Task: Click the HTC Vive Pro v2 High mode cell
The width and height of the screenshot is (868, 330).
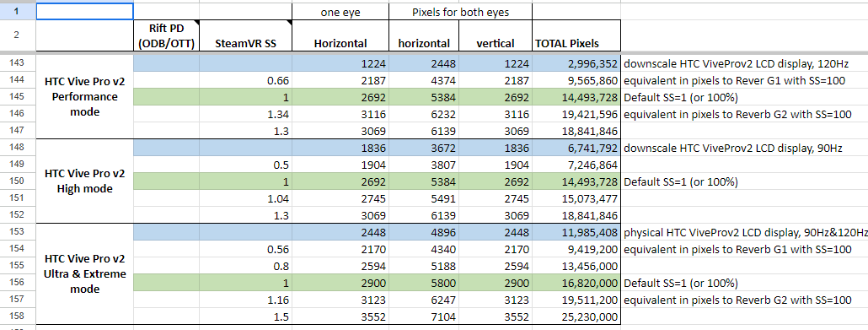Action: 85,181
